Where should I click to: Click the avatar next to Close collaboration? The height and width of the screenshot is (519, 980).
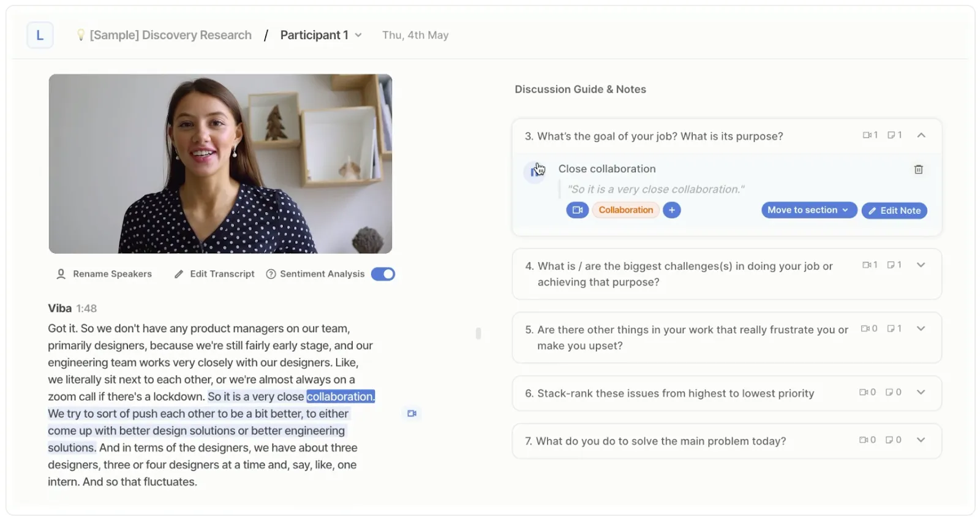point(535,172)
